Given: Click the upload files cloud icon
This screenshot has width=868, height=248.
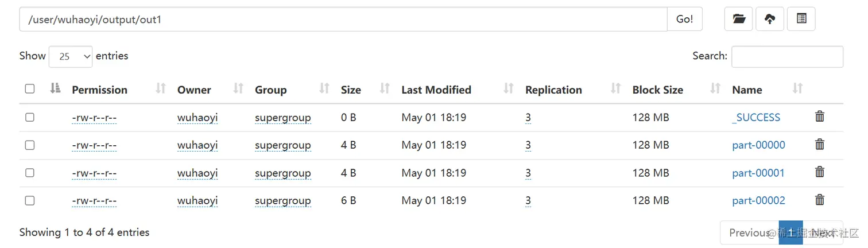Looking at the screenshot, I should point(770,19).
